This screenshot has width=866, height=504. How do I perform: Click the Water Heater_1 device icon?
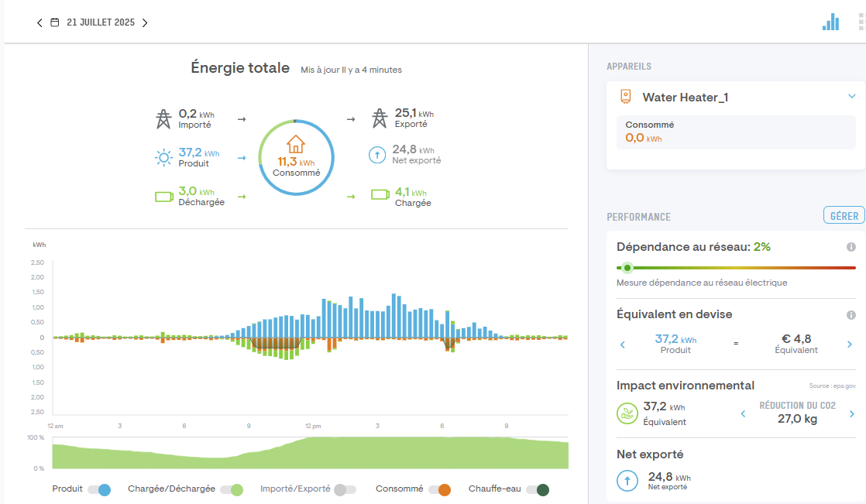tap(626, 97)
